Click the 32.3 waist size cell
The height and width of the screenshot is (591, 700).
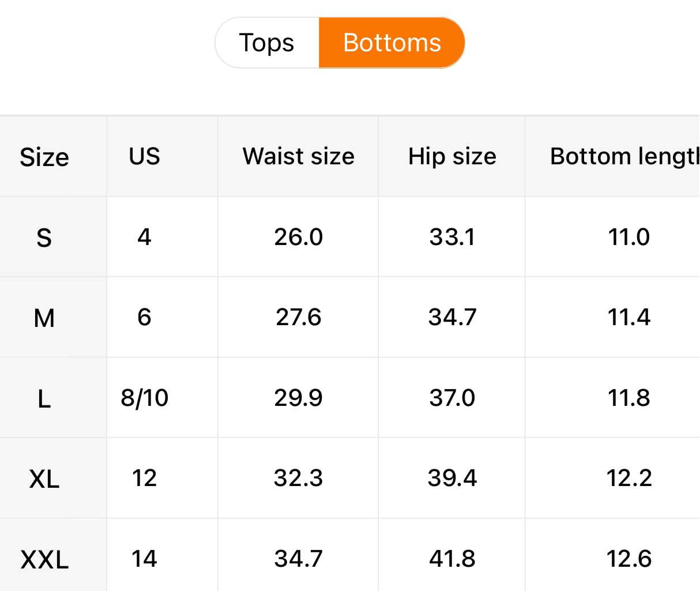(298, 478)
